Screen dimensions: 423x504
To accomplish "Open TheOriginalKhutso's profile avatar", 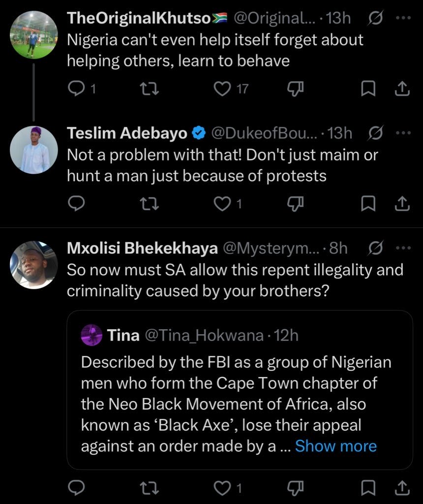I will (34, 34).
